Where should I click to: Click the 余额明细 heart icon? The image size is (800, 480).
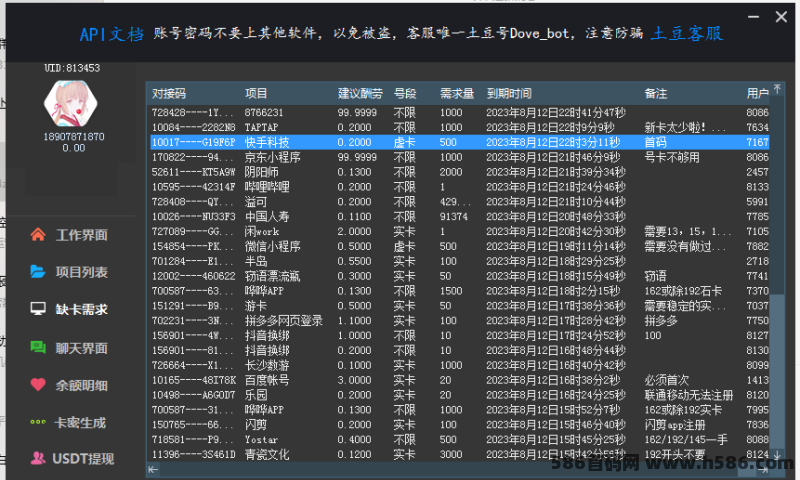coord(38,385)
